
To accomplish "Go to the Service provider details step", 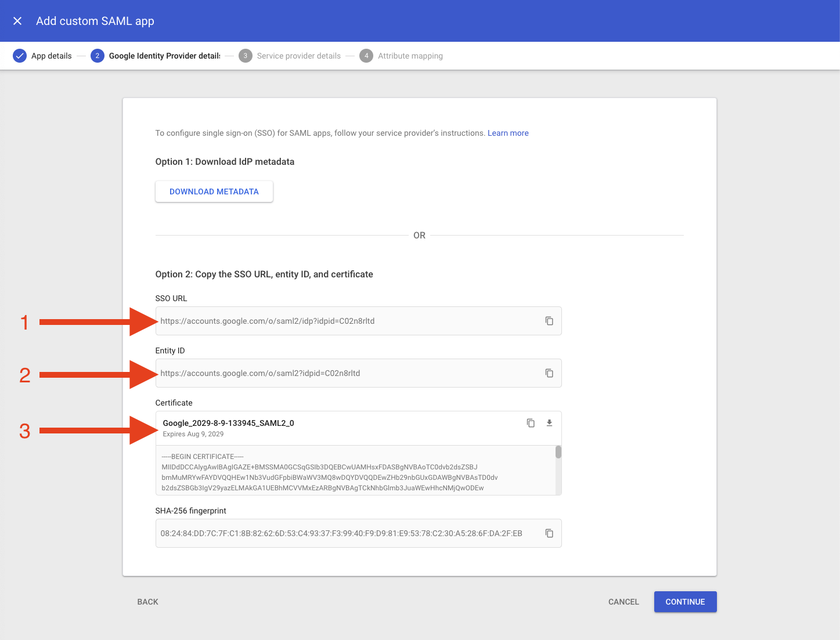I will point(298,56).
